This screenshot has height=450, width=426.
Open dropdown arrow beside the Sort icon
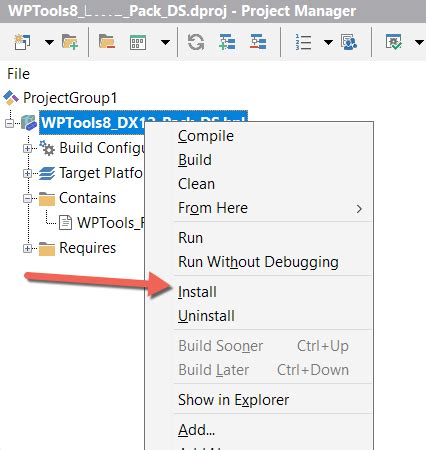[x=328, y=42]
